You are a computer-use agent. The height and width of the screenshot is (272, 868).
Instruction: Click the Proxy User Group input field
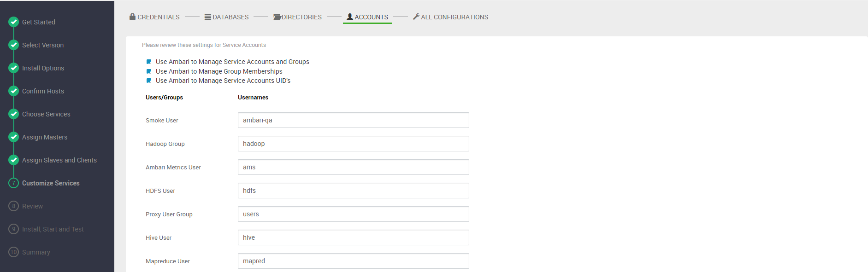[354, 214]
